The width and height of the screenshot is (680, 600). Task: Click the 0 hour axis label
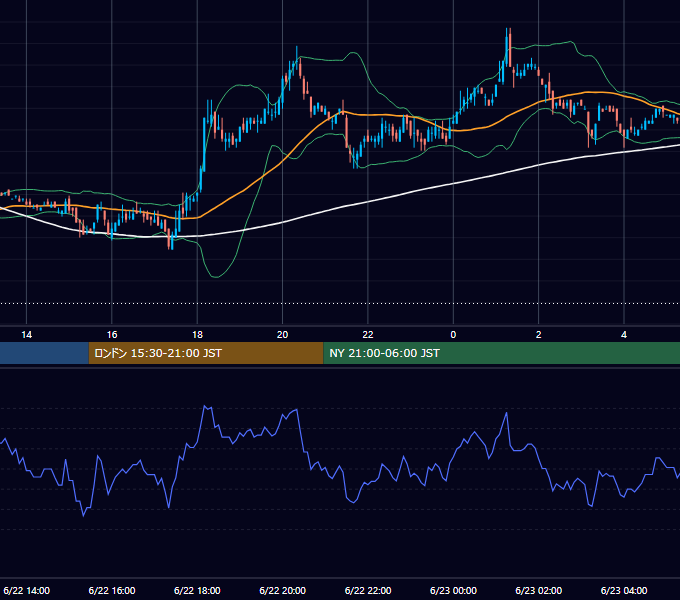[453, 335]
